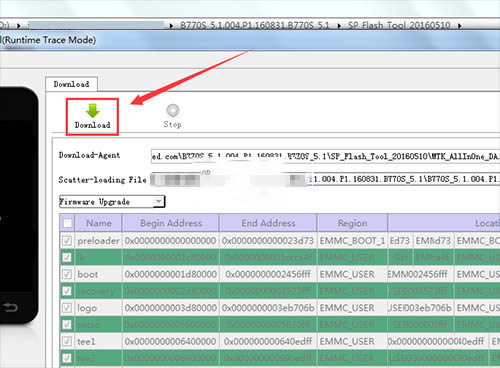Toggle the recovery row checkbox
The height and width of the screenshot is (368, 500).
pyautogui.click(x=67, y=291)
